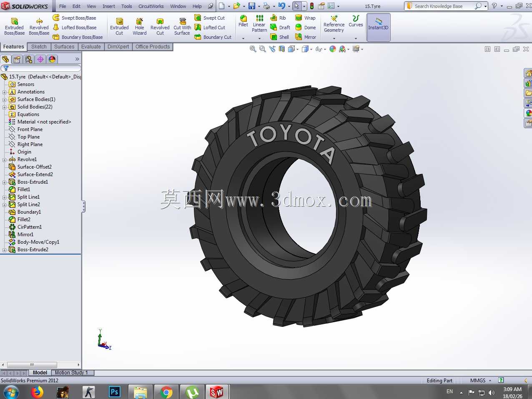532x399 pixels.
Task: Launch the Hole Wizard
Action: tap(140, 27)
